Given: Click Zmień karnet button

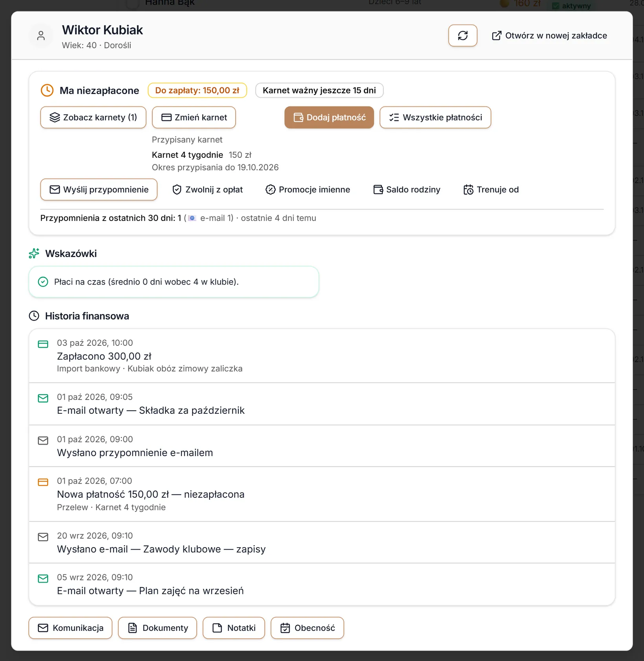Looking at the screenshot, I should (x=194, y=117).
